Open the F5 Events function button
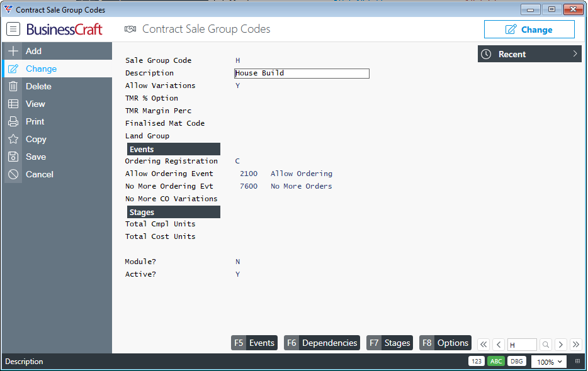 tap(254, 343)
